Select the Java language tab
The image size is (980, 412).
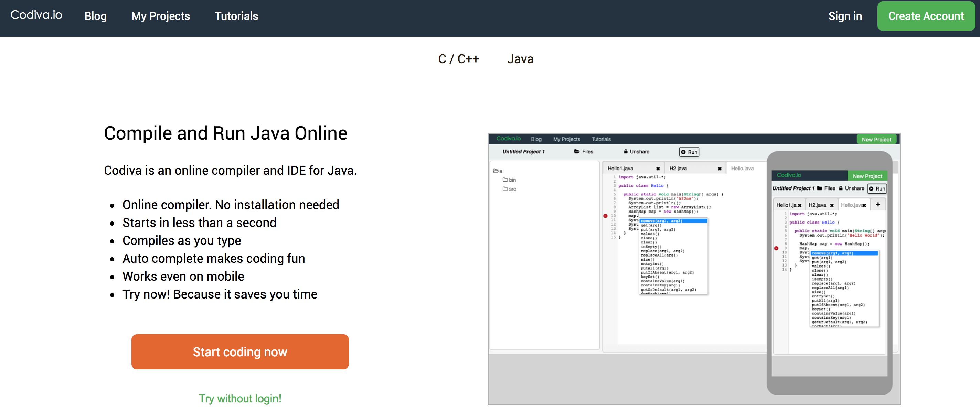[520, 59]
